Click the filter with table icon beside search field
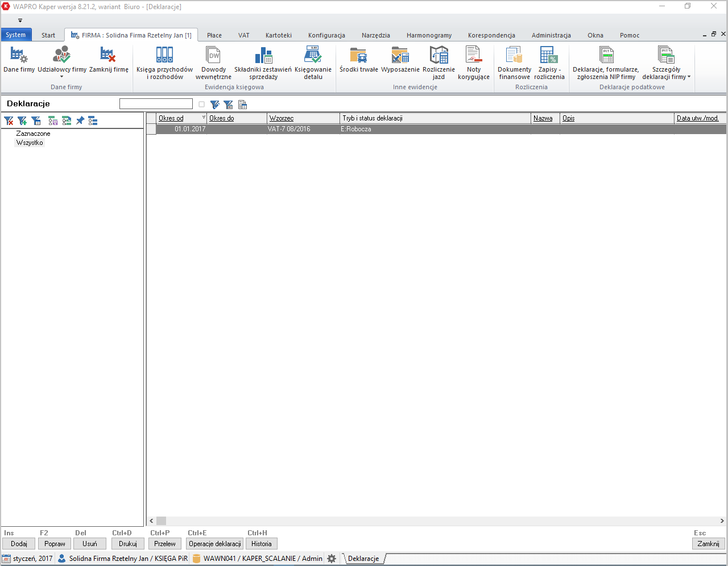This screenshot has height=566, width=728. click(x=228, y=105)
